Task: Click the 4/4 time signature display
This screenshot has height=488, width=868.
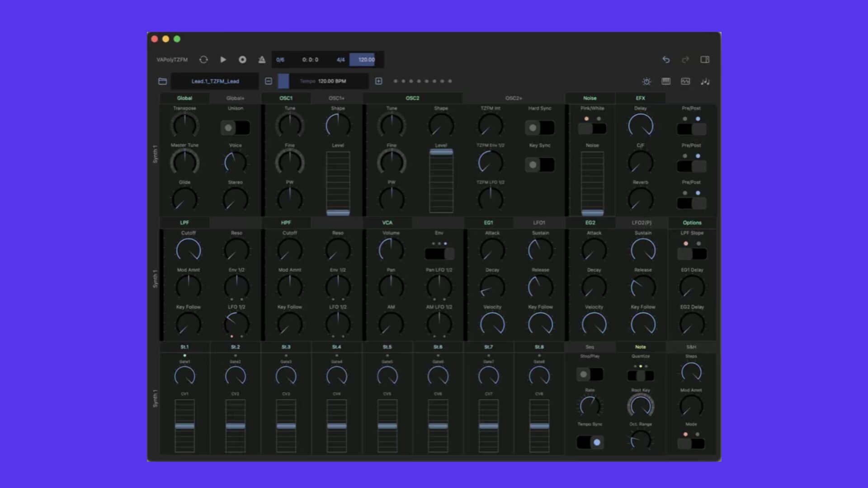Action: (x=340, y=60)
